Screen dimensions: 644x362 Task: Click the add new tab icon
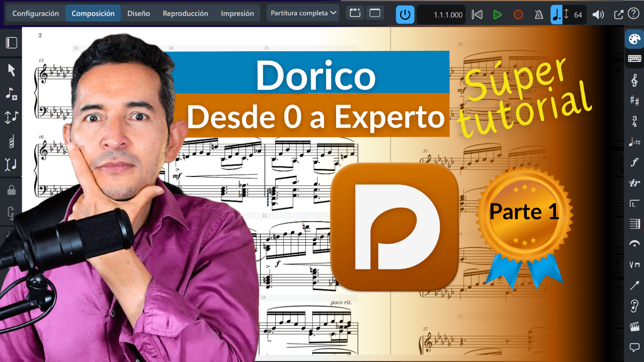coord(355,14)
